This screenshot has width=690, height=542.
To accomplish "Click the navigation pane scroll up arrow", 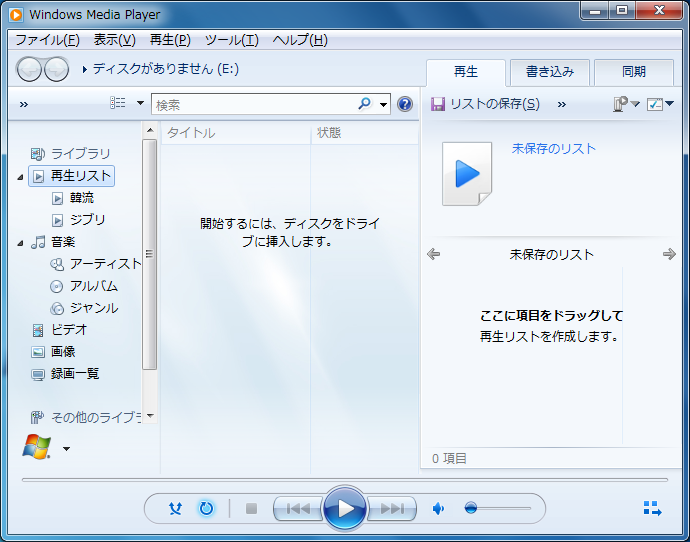I will click(150, 130).
